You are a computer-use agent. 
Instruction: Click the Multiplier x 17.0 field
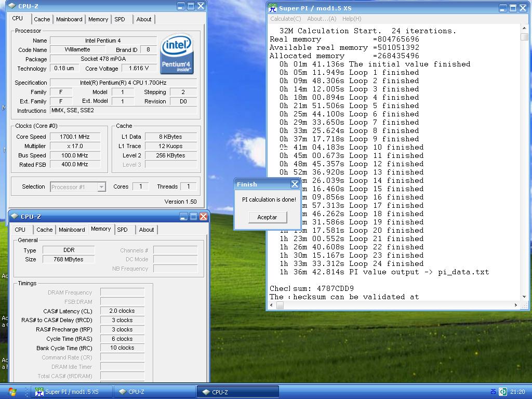coord(75,146)
